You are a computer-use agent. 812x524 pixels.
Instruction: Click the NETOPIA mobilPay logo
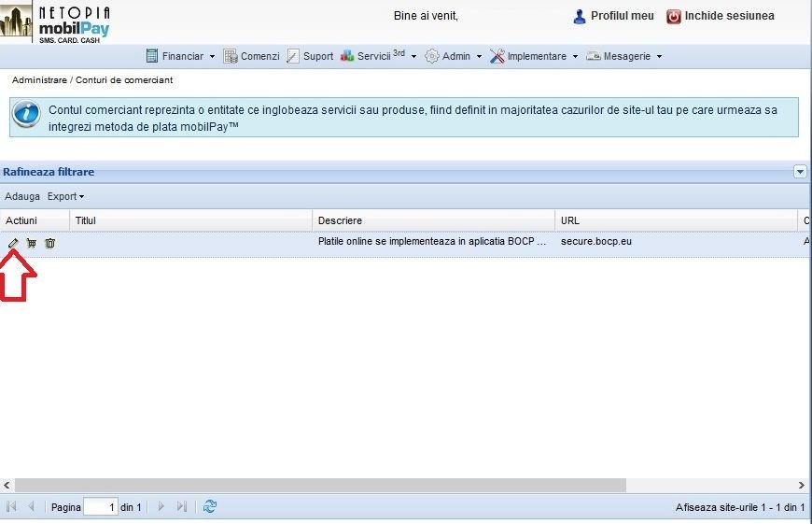tap(56, 22)
